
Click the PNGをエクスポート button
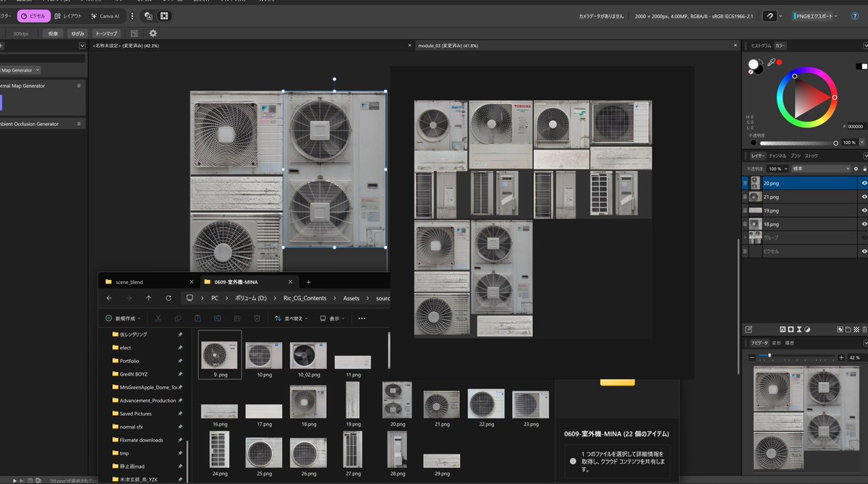pos(822,16)
